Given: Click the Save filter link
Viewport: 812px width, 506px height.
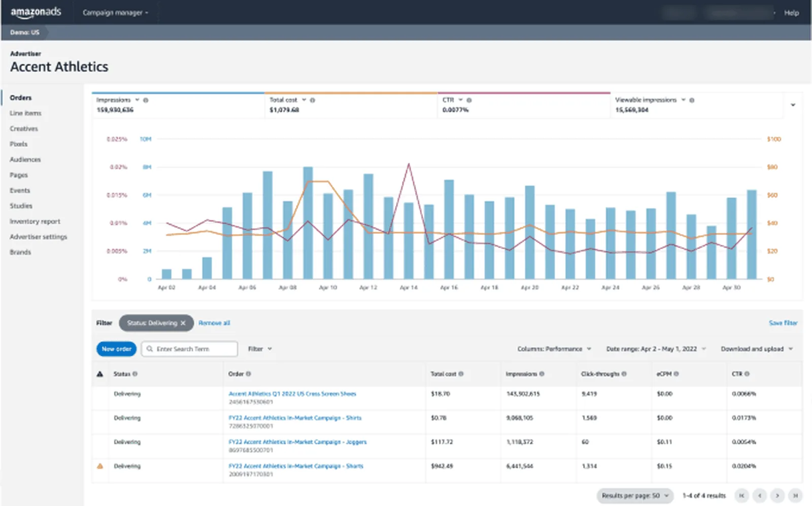Looking at the screenshot, I should (783, 323).
